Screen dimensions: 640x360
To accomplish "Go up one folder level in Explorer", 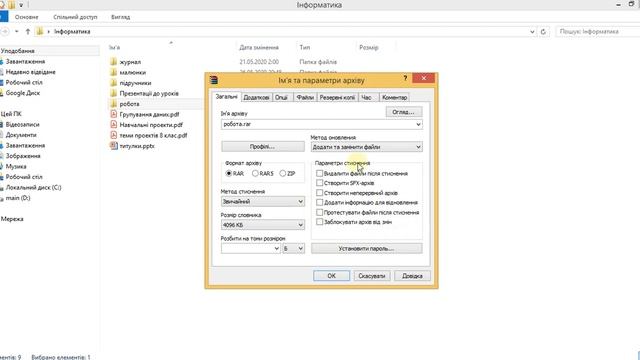I will pyautogui.click(x=28, y=31).
